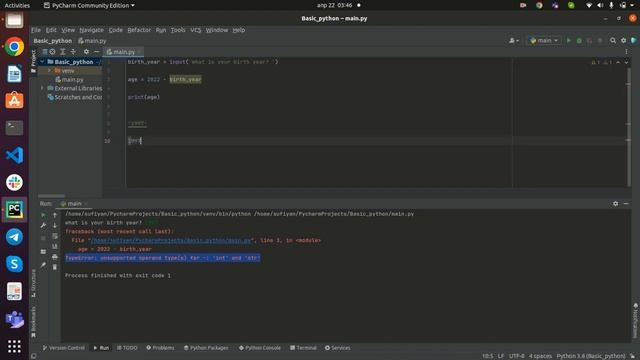Viewport: 640px width, 360px height.
Task: Toggle the Notifications side panel
Action: (x=636, y=320)
